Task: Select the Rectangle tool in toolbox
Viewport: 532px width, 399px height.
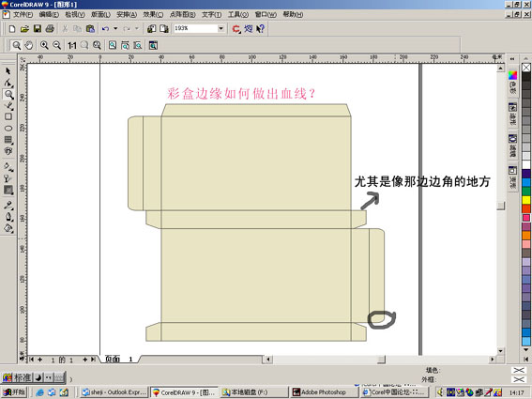Action: click(8, 116)
